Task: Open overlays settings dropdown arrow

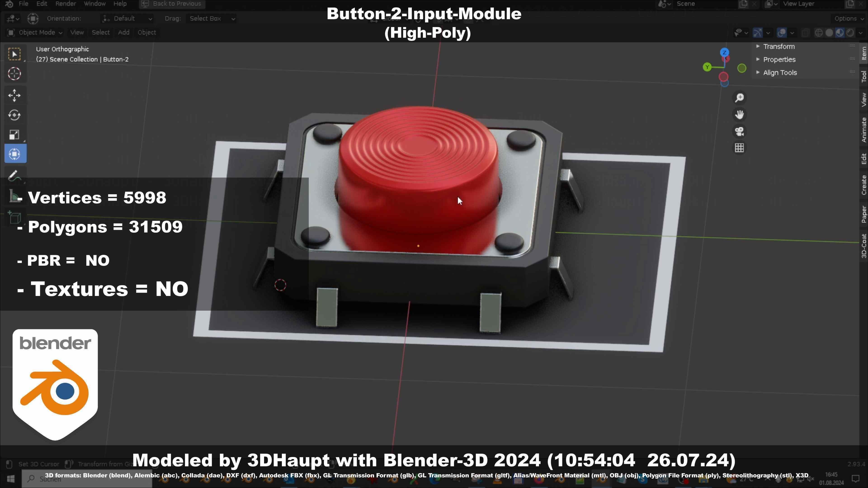Action: (x=792, y=33)
